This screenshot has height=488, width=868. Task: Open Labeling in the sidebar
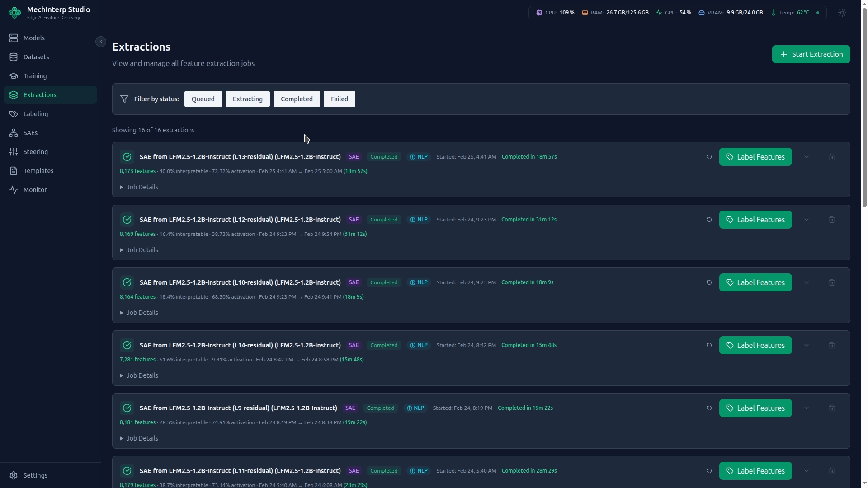50,114
